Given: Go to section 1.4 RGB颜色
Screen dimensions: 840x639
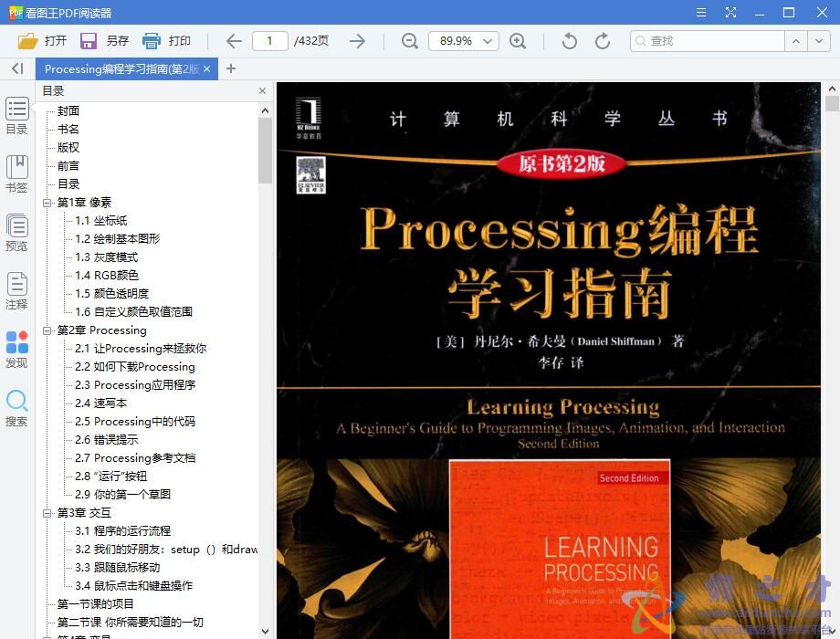Looking at the screenshot, I should coord(107,276).
